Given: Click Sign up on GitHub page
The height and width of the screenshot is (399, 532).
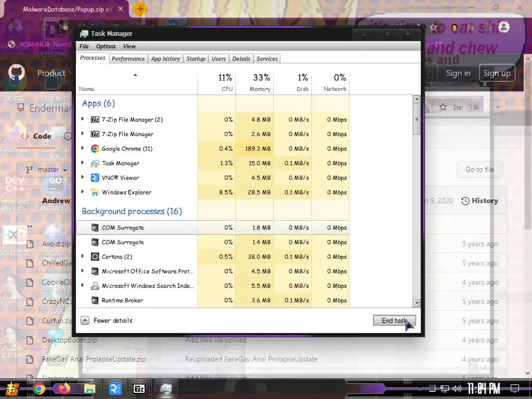Looking at the screenshot, I should coord(497,73).
